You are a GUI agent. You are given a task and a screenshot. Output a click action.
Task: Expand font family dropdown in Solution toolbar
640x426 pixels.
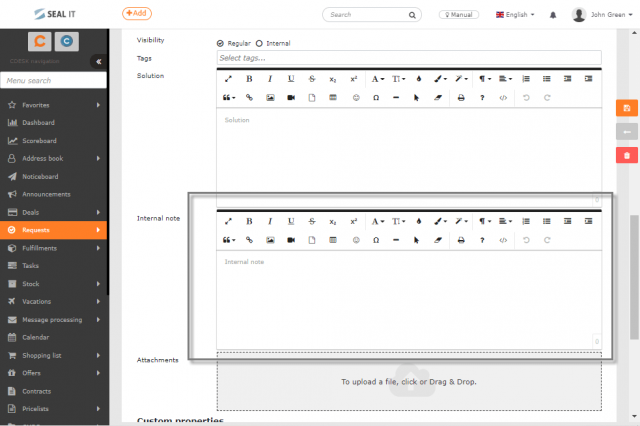point(378,79)
